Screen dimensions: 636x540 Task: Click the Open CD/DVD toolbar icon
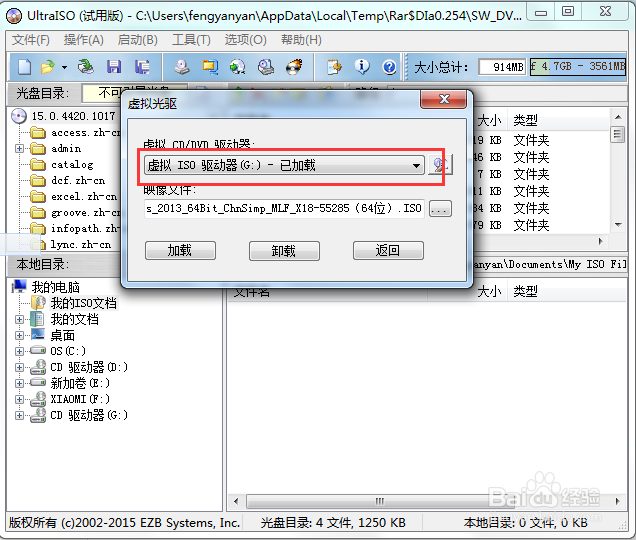86,67
